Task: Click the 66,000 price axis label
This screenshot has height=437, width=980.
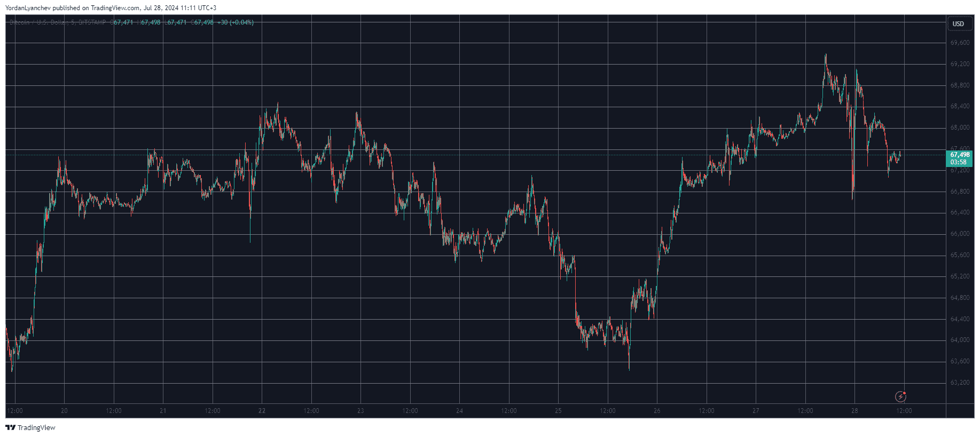Action: click(960, 234)
